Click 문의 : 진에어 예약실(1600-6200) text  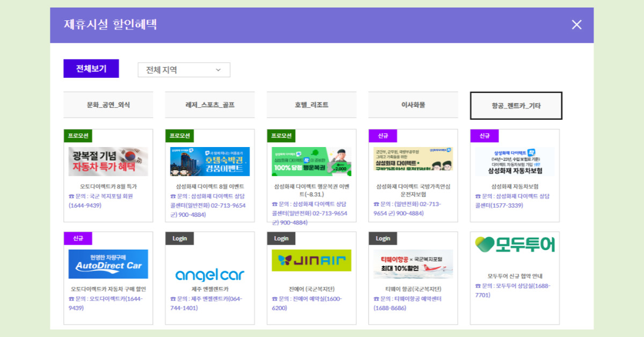[307, 303]
